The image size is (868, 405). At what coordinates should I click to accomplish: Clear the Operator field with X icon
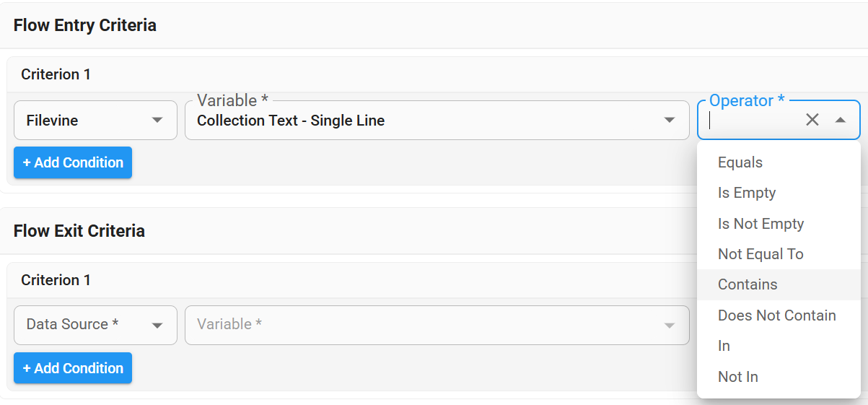coord(812,120)
